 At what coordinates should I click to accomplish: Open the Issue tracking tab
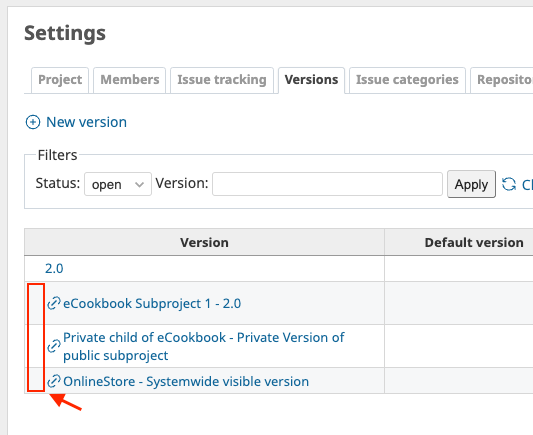222,80
